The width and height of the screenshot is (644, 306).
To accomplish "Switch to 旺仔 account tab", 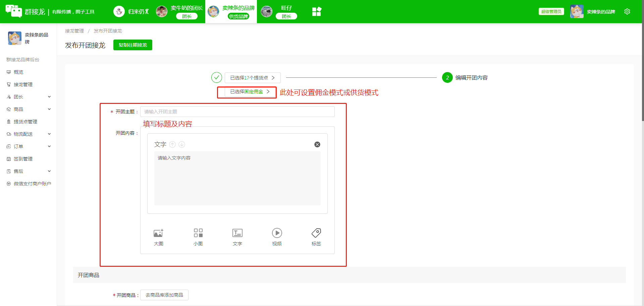I will tap(280, 11).
